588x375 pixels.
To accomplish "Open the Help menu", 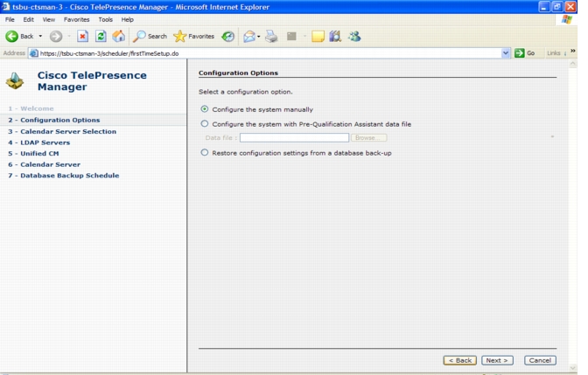I will tap(127, 19).
